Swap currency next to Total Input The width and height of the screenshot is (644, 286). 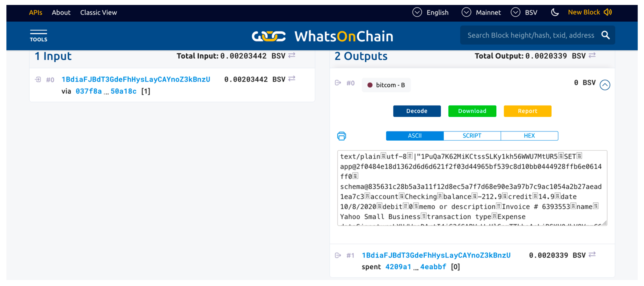tap(292, 55)
